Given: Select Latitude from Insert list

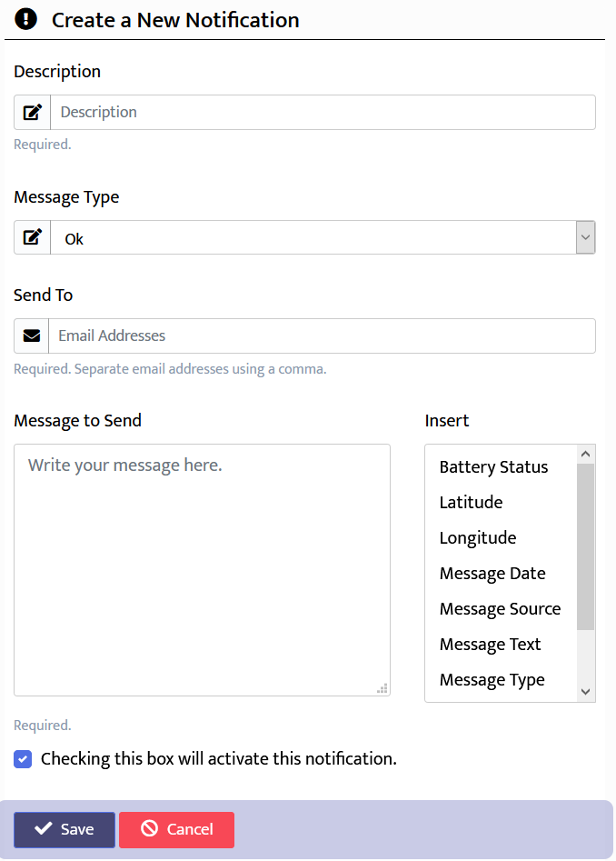Looking at the screenshot, I should point(471,503).
